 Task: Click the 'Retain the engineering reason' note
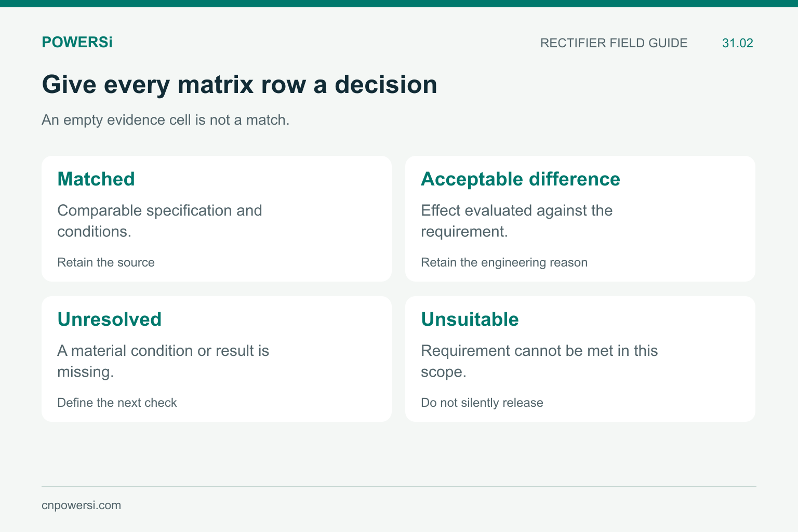pos(504,262)
